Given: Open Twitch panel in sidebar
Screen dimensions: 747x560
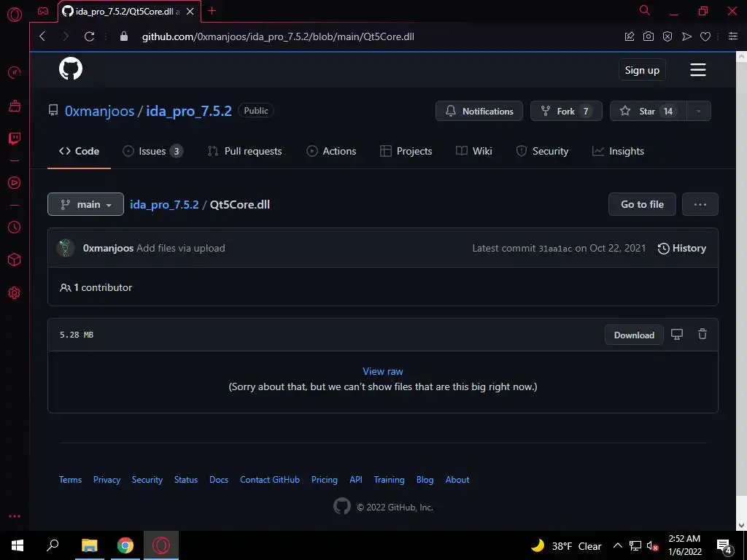Looking at the screenshot, I should coord(15,139).
